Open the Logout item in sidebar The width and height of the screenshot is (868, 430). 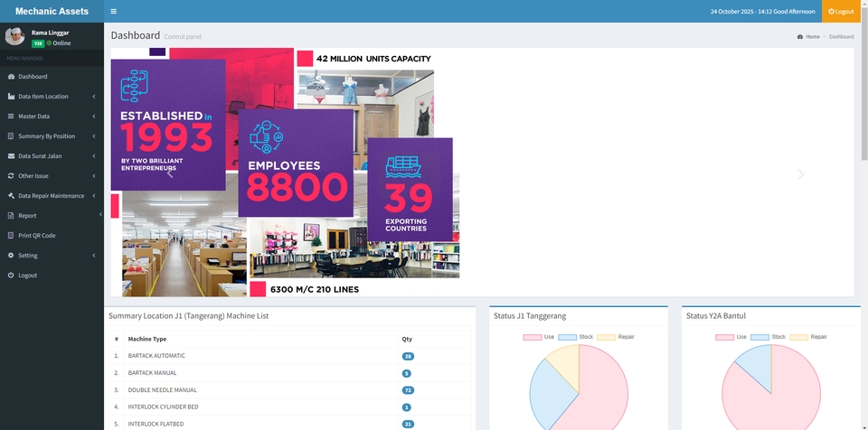[x=27, y=276]
